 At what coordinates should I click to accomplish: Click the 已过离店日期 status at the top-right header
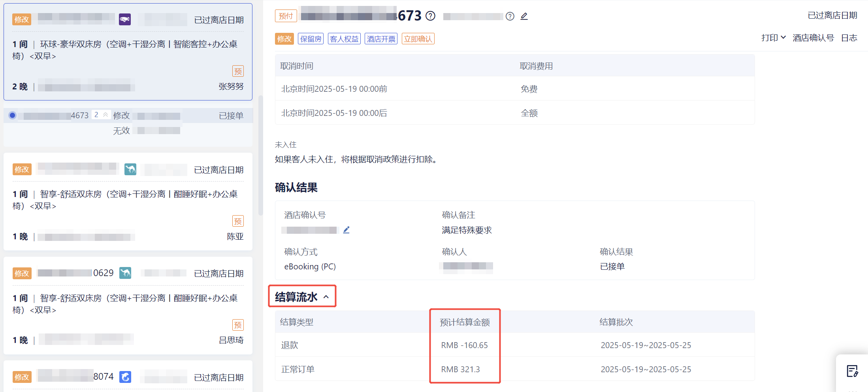point(832,15)
